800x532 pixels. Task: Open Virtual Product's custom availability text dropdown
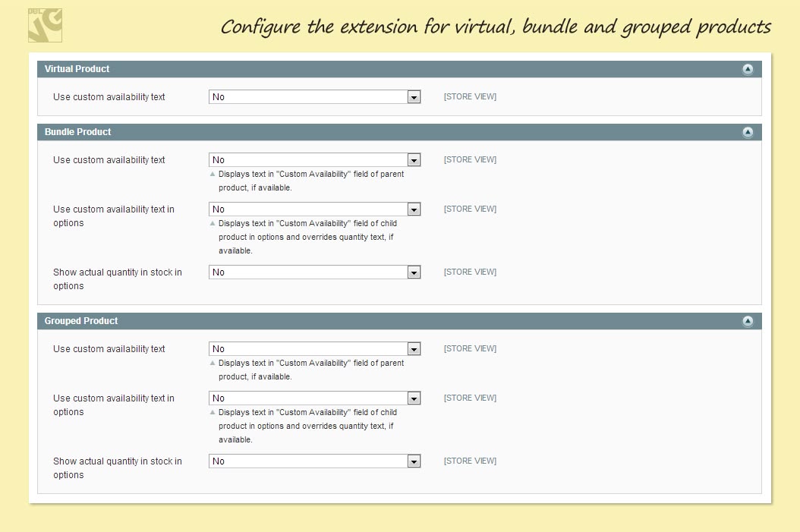tap(314, 97)
